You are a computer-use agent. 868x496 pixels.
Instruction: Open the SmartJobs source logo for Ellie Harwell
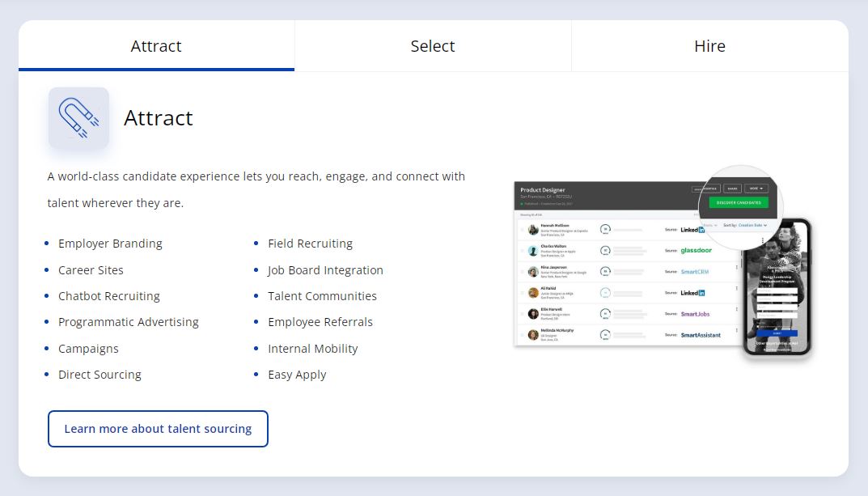[x=696, y=314]
